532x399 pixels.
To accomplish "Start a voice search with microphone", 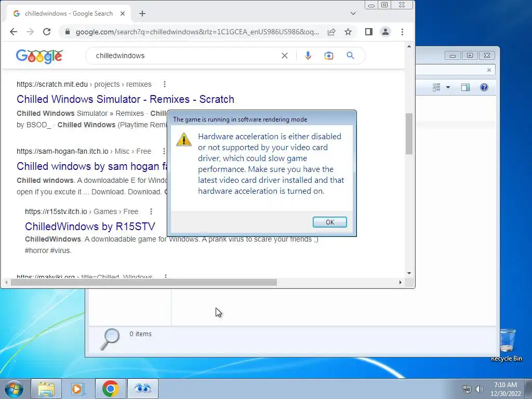I will (x=308, y=56).
